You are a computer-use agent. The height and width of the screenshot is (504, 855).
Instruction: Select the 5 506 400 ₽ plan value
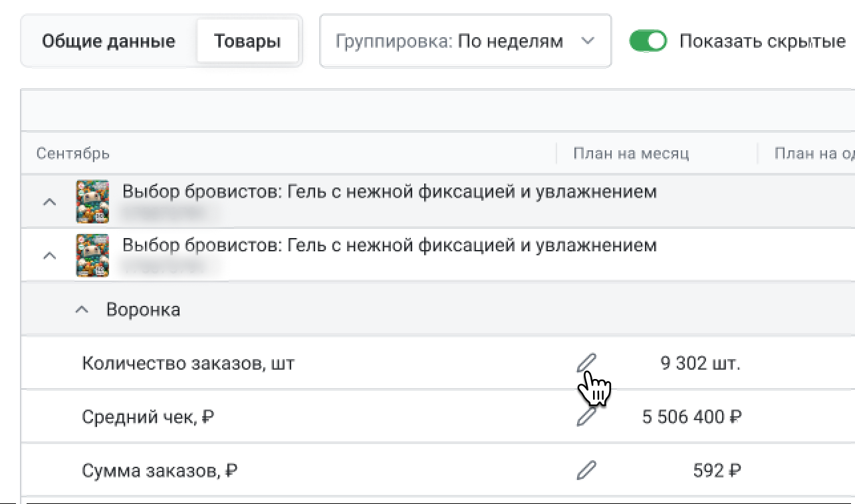pos(691,418)
